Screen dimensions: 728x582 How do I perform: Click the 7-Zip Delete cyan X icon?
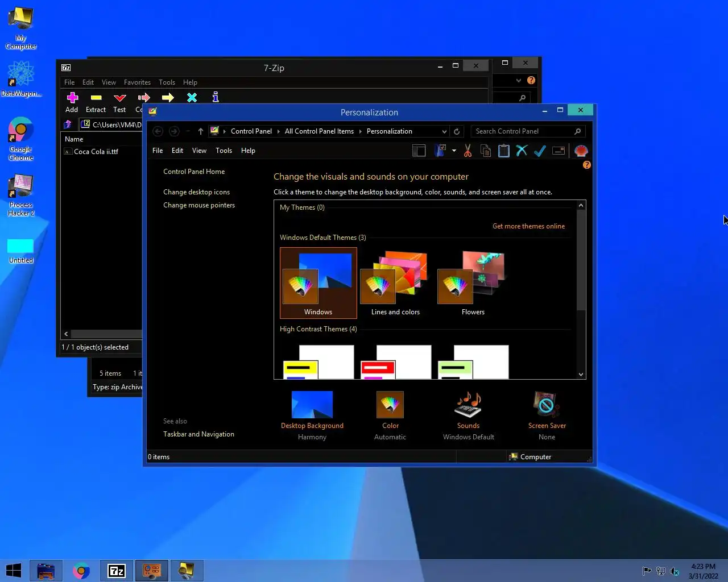192,97
